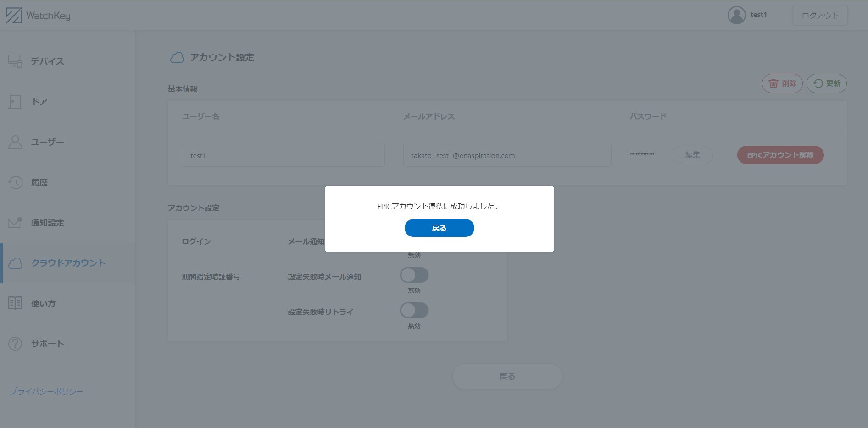
Task: Click the クラウドアカウント cloud icon
Action: 15,263
